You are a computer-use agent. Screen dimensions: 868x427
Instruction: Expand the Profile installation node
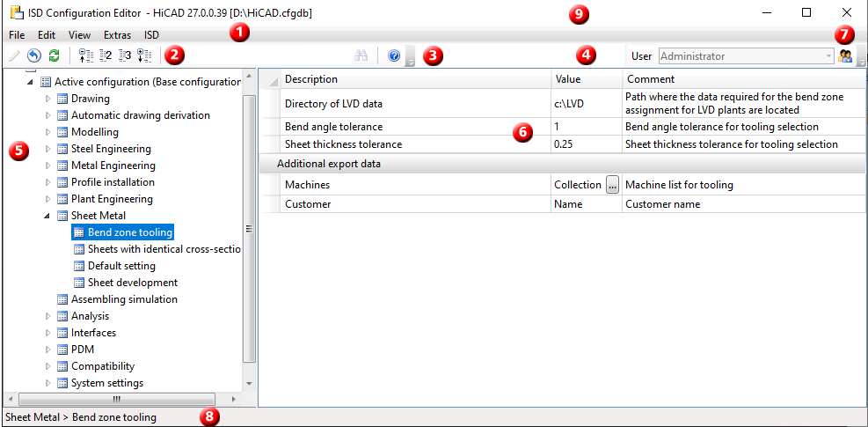pos(47,182)
